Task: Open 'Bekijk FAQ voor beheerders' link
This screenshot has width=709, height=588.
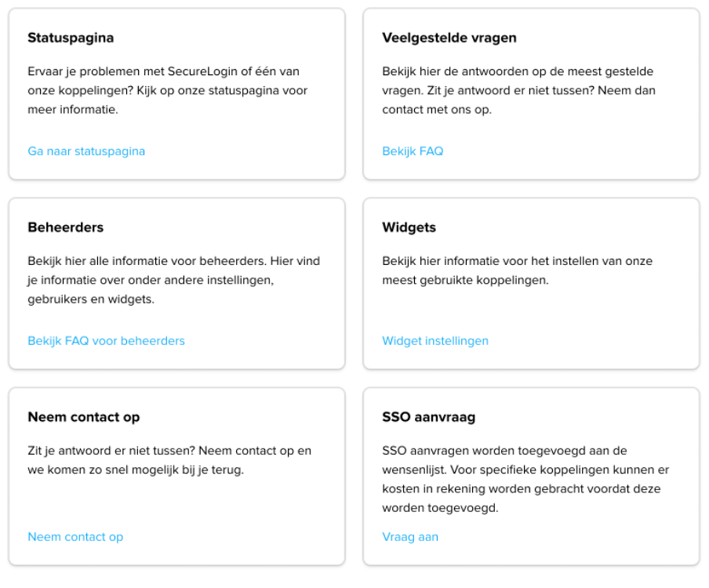Action: click(106, 341)
